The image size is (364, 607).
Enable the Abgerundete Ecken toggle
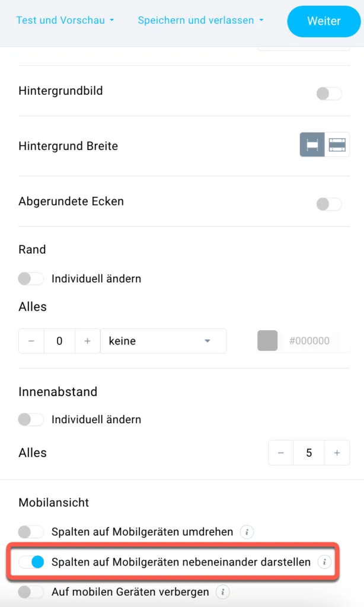329,204
